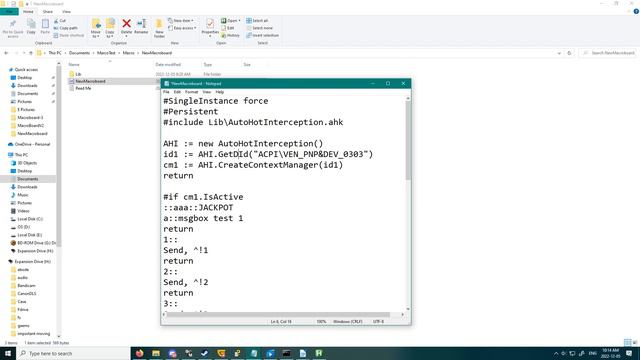Open the New item dropdown

pyautogui.click(x=181, y=20)
